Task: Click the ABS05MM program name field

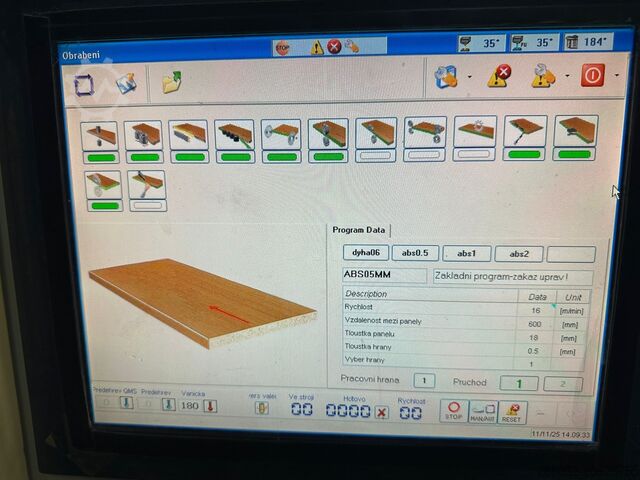Action: [x=385, y=276]
